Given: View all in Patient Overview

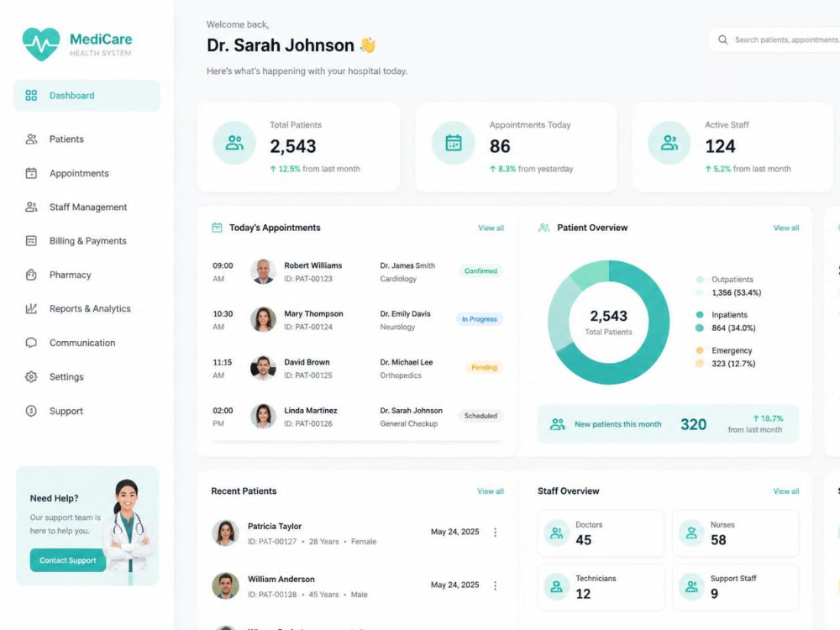Looking at the screenshot, I should coord(786,228).
